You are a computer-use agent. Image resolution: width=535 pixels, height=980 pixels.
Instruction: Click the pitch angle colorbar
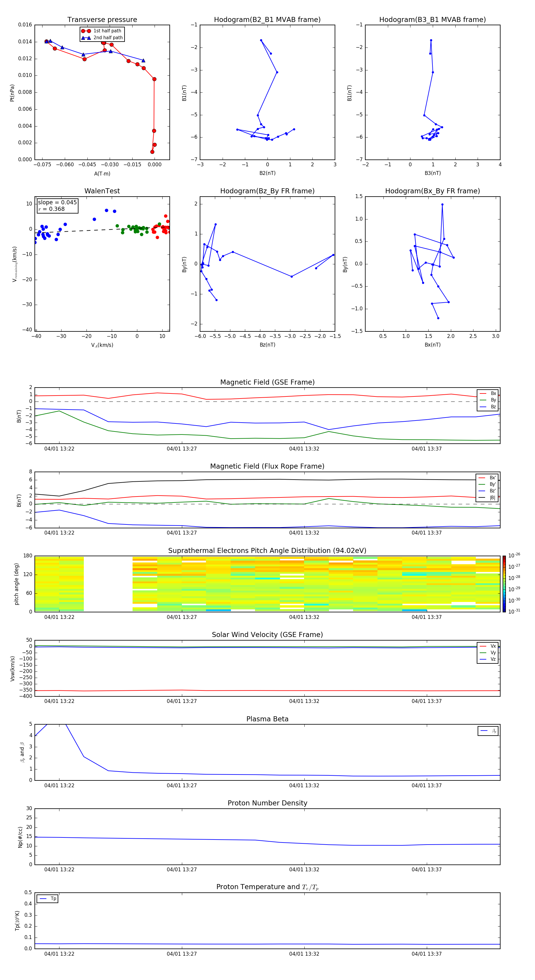(504, 584)
